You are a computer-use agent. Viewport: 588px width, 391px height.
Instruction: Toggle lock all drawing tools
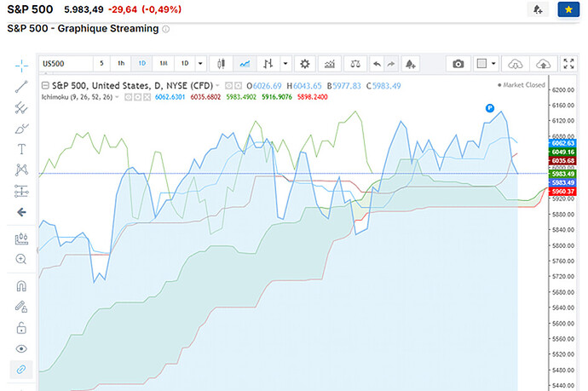[21, 328]
